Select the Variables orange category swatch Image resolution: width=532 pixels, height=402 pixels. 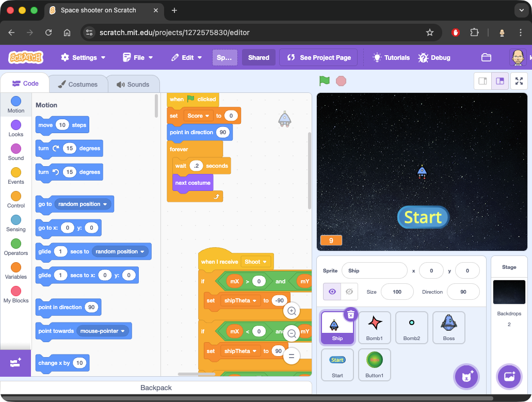[16, 267]
